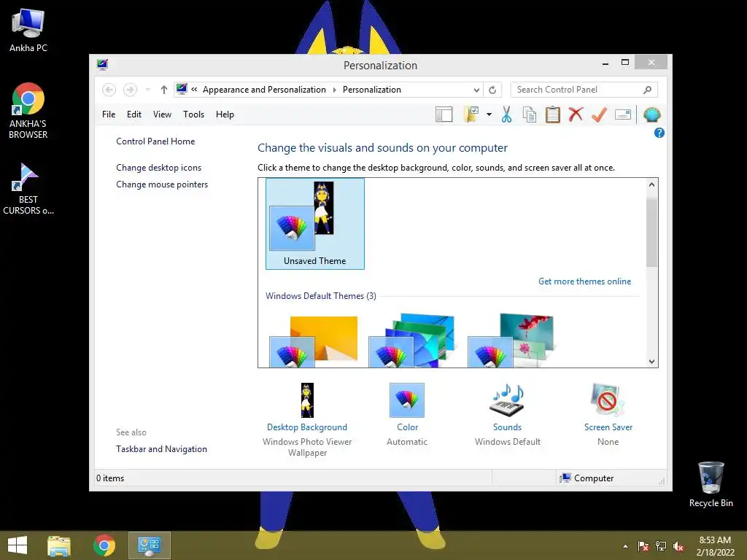Click Change desktop icons link
The height and width of the screenshot is (560, 747).
(158, 168)
